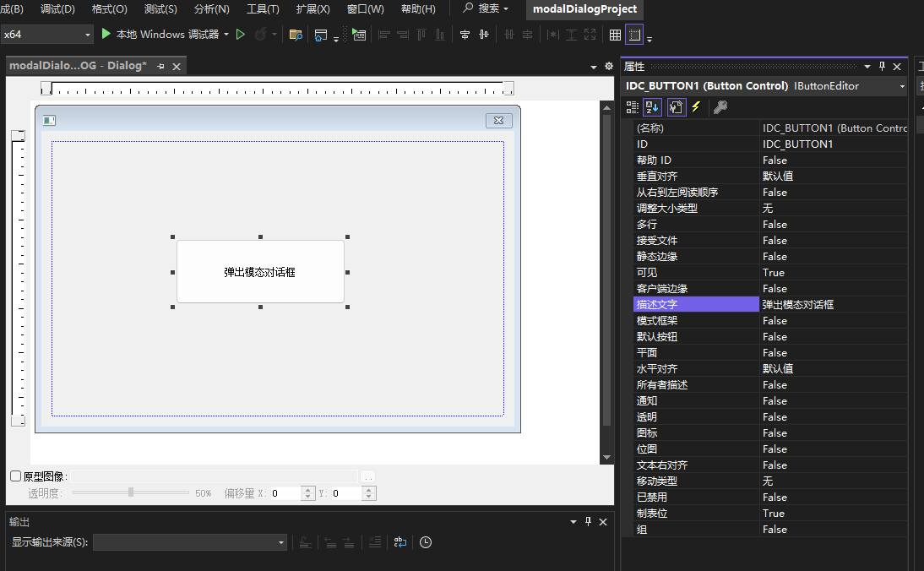Expand the 本地 Windows 调试器 dropdown
Viewport: 924px width, 571px height.
(225, 35)
